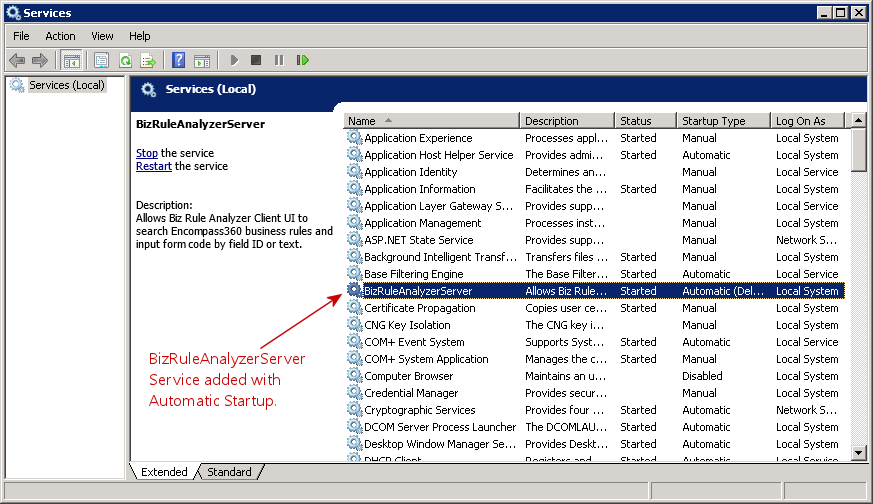
Task: Click the Stop Service square icon
Action: click(x=256, y=60)
